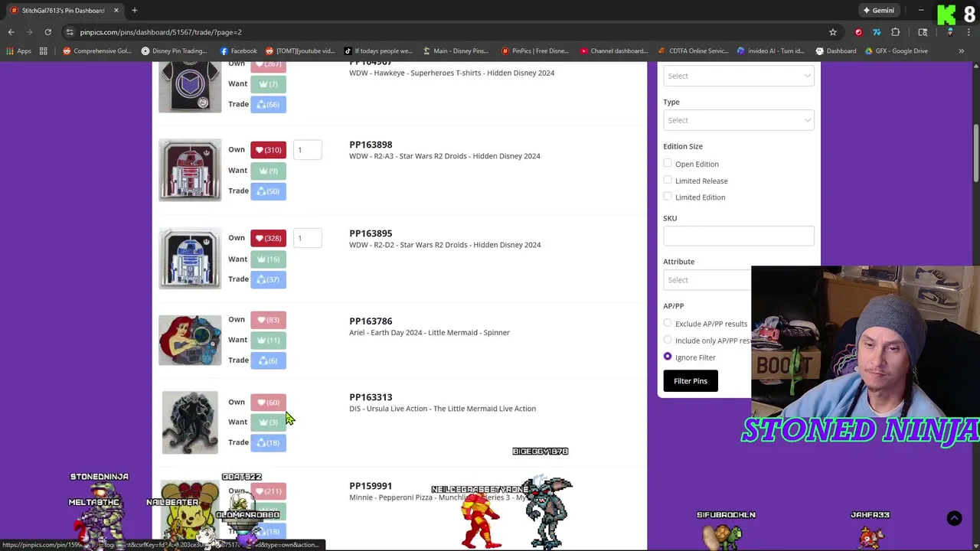The height and width of the screenshot is (551, 980).
Task: Open the Facebook bookmark
Action: point(238,51)
